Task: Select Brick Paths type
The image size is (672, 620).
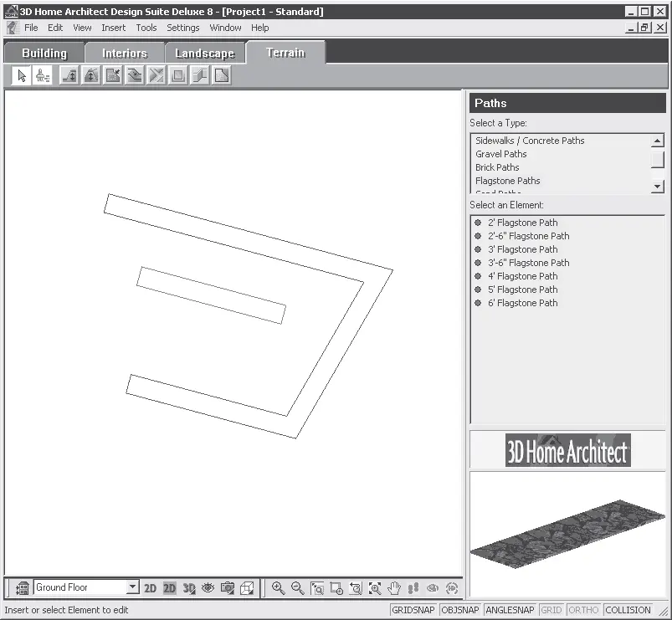Action: tap(497, 167)
